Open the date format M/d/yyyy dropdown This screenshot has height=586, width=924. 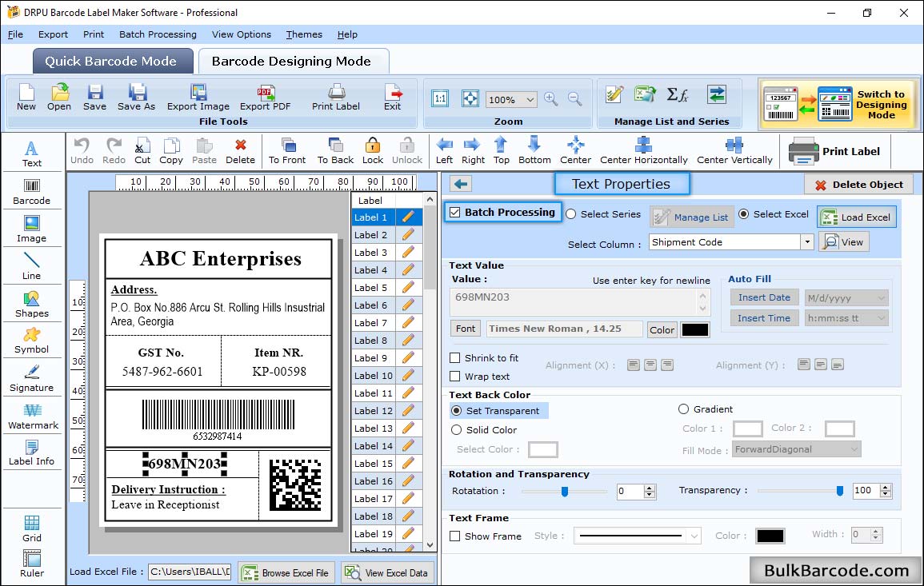(881, 298)
